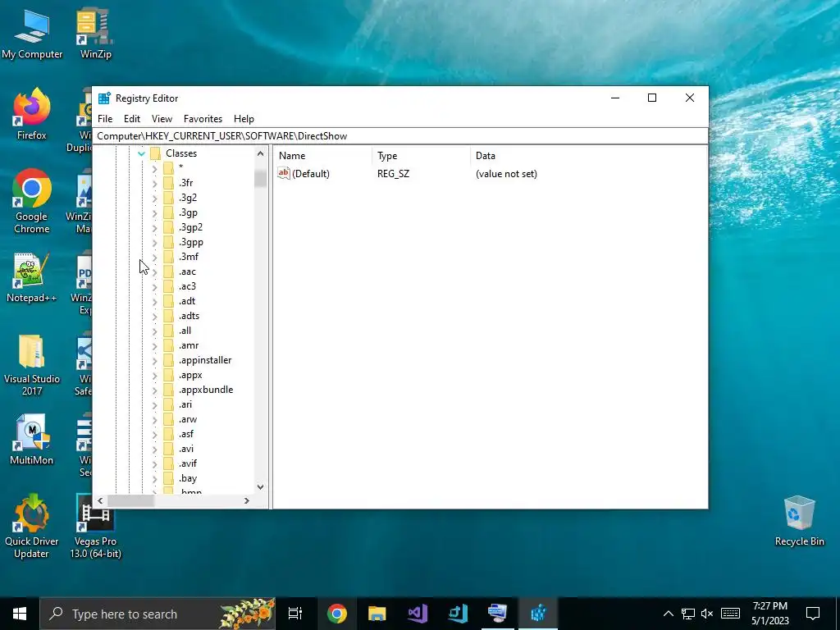The image size is (840, 630).
Task: Launch Google Chrome from the desktop
Action: click(32, 202)
